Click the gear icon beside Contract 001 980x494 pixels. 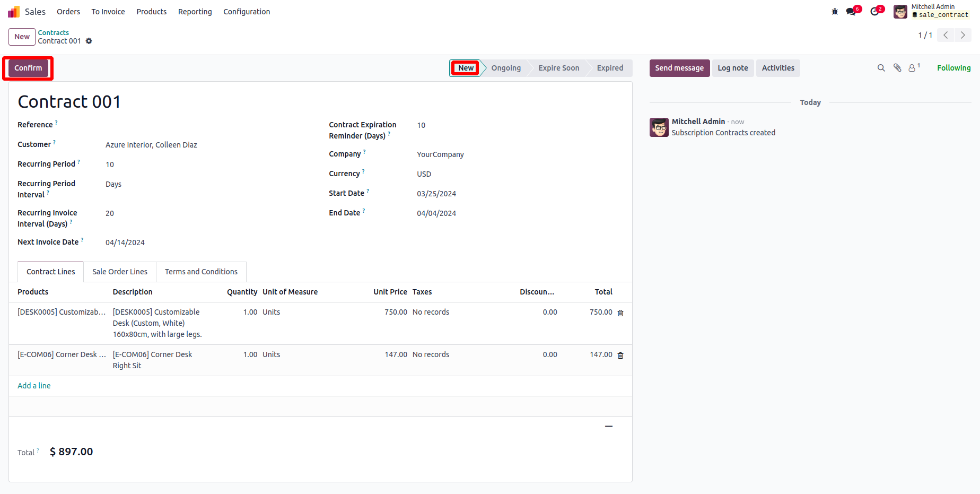pyautogui.click(x=89, y=41)
